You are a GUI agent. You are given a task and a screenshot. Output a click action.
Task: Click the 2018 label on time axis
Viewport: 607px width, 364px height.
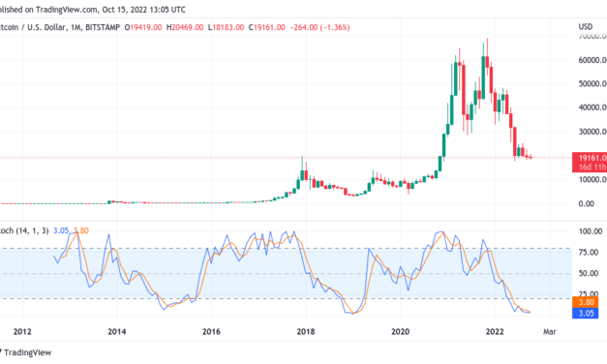click(306, 332)
